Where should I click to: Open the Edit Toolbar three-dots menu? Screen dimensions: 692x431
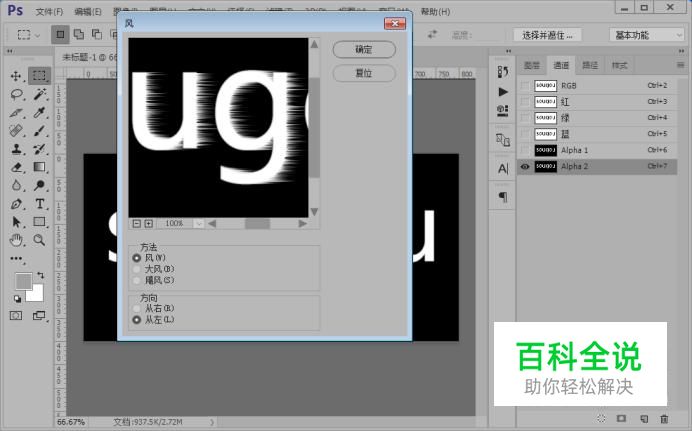point(16,259)
